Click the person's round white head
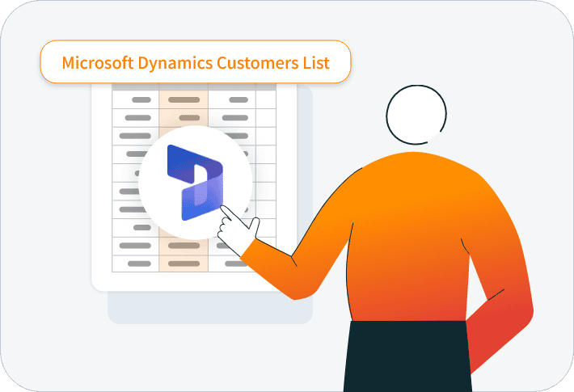The width and height of the screenshot is (574, 392). (x=416, y=115)
